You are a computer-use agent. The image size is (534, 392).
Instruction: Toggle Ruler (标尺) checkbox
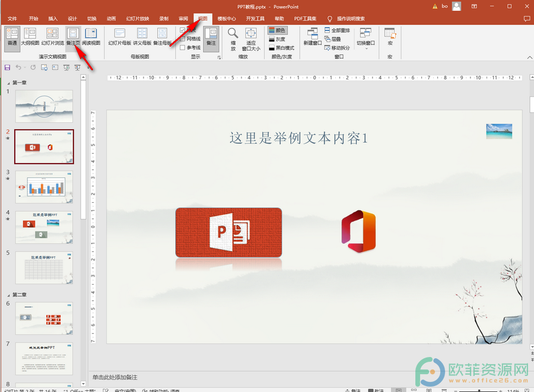[x=183, y=30]
